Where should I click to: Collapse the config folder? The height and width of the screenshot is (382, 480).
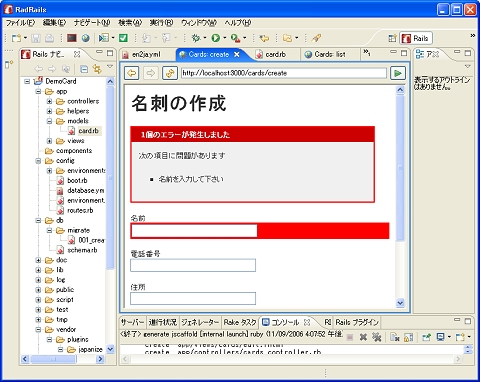click(38, 161)
